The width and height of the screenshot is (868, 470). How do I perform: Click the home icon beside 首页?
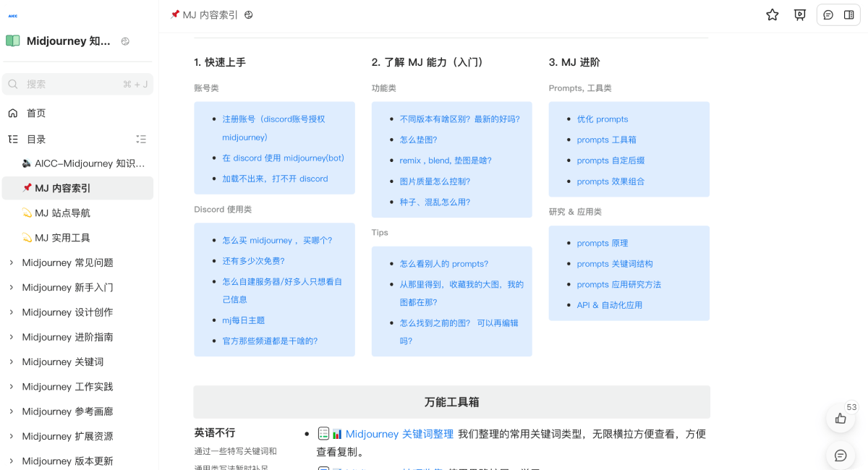pyautogui.click(x=13, y=113)
